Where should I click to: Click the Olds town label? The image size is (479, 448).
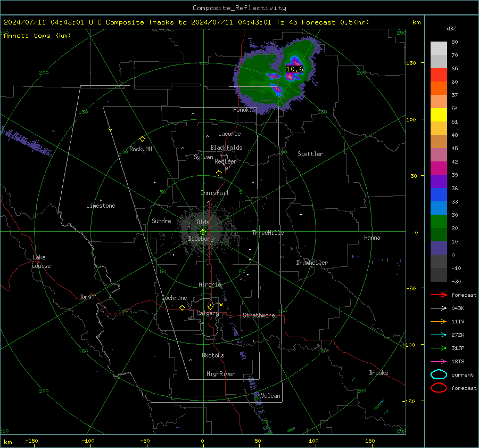(203, 222)
